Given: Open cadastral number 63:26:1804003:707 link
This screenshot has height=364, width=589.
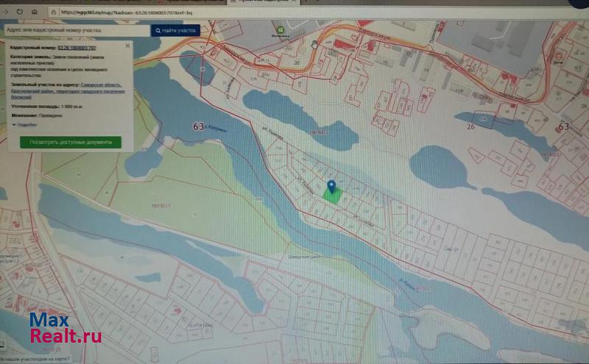Looking at the screenshot, I should [x=77, y=47].
